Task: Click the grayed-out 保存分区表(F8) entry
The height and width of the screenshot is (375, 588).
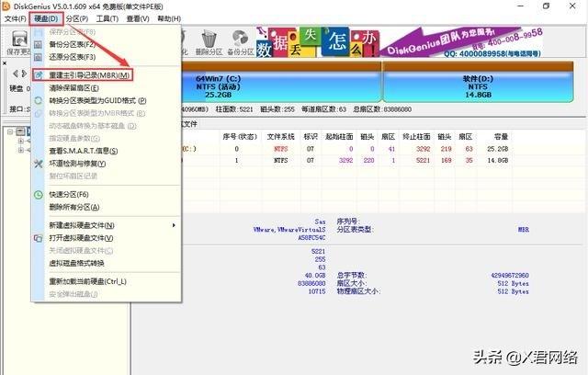Action: (72, 32)
